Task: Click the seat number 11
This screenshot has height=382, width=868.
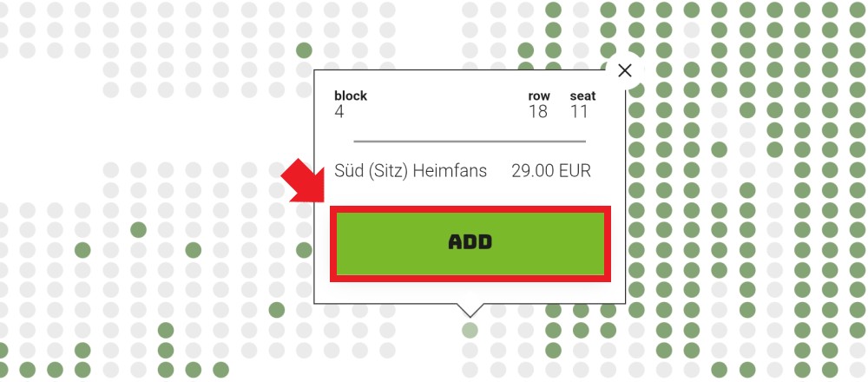Action: coord(579,112)
